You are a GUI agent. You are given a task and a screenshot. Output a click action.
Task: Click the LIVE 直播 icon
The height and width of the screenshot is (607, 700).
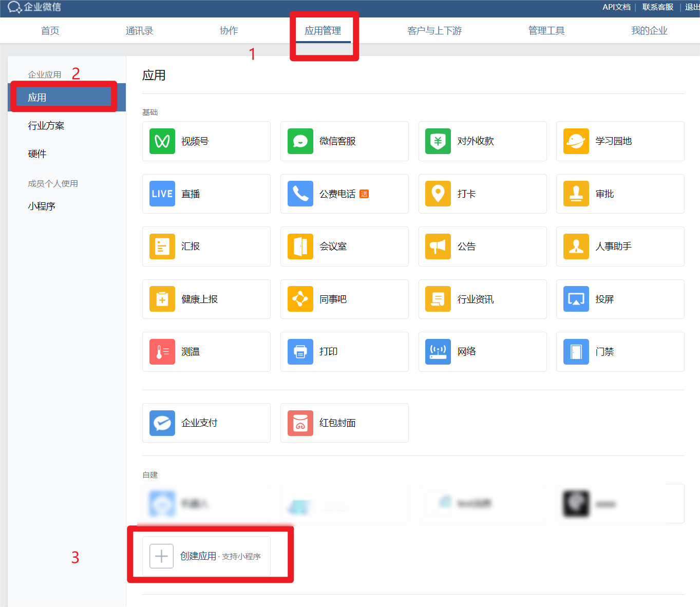pos(162,194)
